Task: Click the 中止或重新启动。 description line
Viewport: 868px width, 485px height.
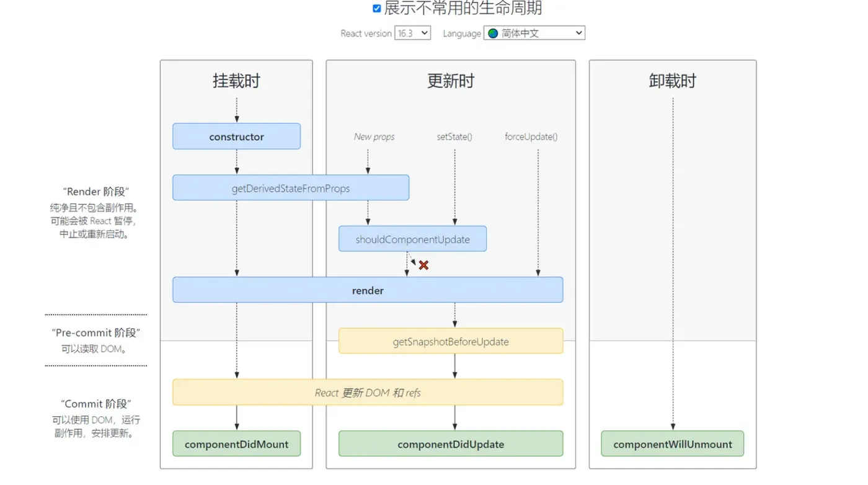Action: 94,235
